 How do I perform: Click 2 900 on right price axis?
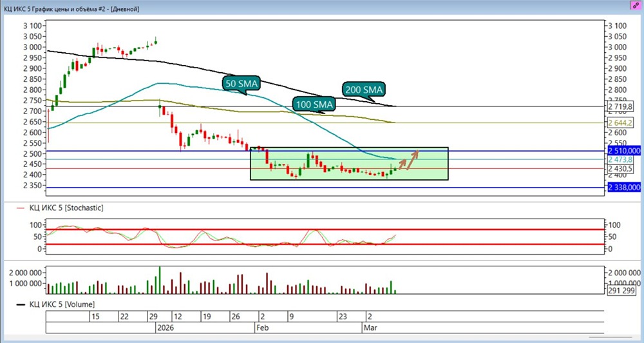(x=618, y=69)
